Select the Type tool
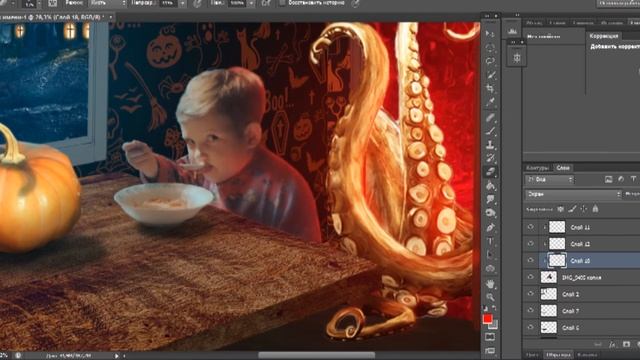 coord(490,241)
